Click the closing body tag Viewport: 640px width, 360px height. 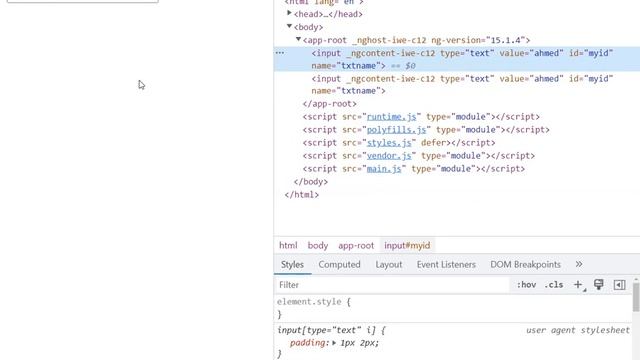[x=311, y=182]
